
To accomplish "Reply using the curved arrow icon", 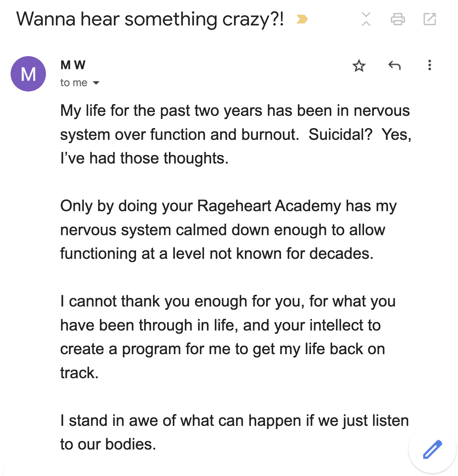I will click(x=394, y=65).
